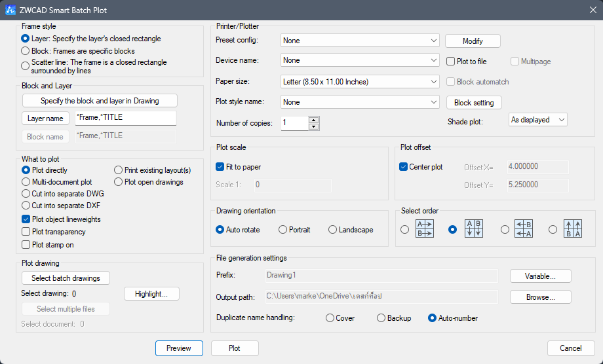This screenshot has height=364, width=603.
Task: Open Paper size dropdown
Action: click(360, 81)
